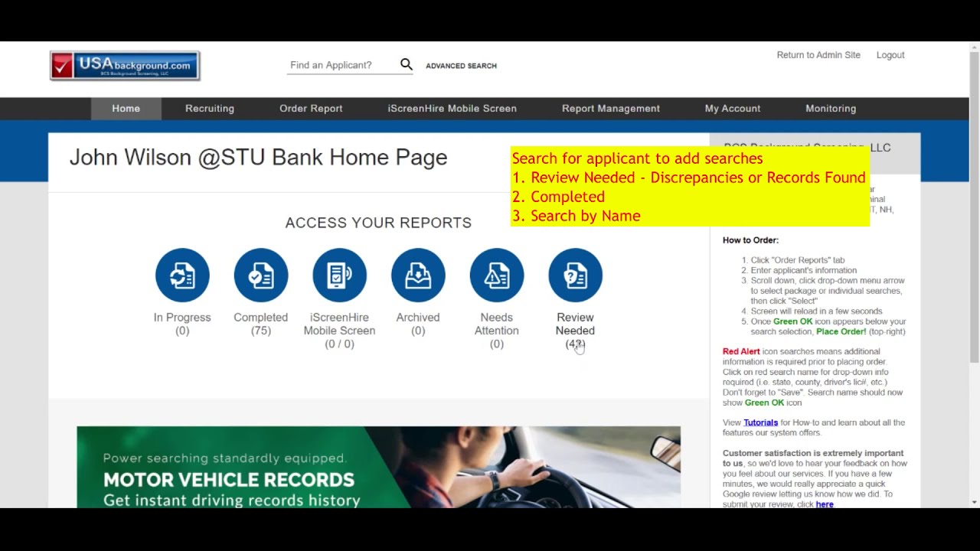Log out using the Logout link
This screenshot has width=980, height=551.
(890, 55)
